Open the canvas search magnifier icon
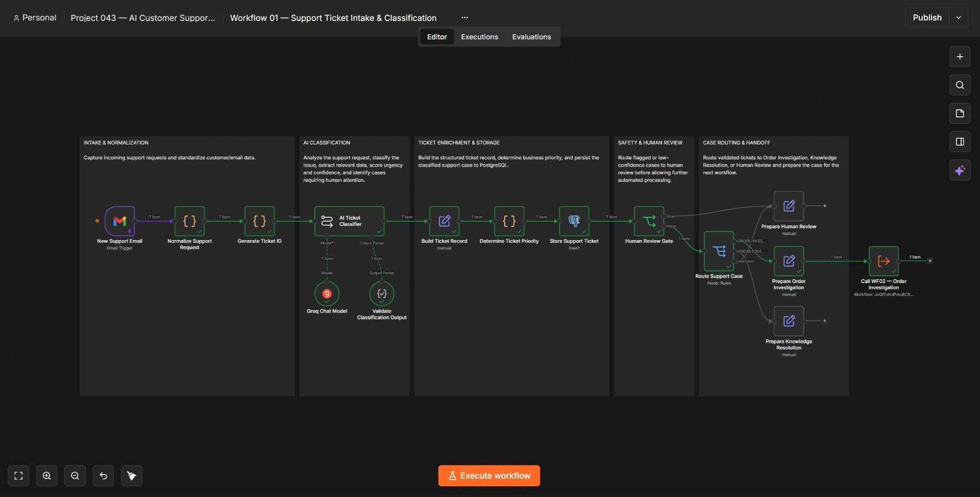This screenshot has height=497, width=980. pos(960,85)
